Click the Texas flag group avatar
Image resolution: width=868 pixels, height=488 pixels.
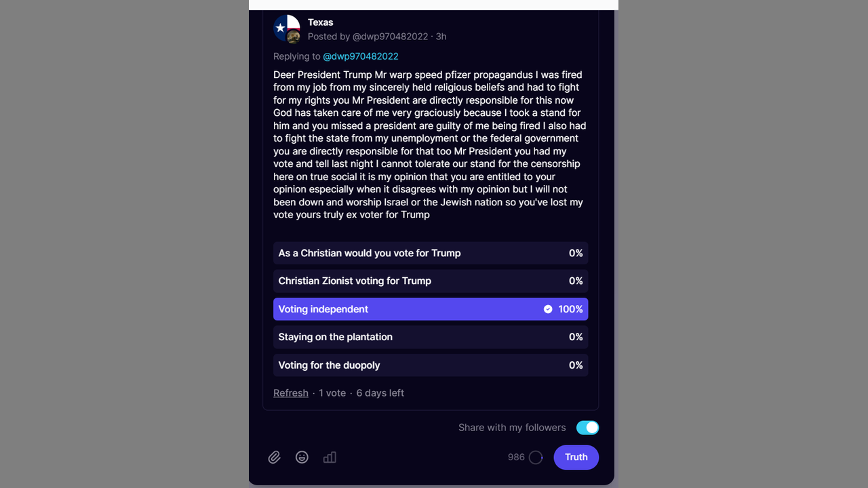284,27
